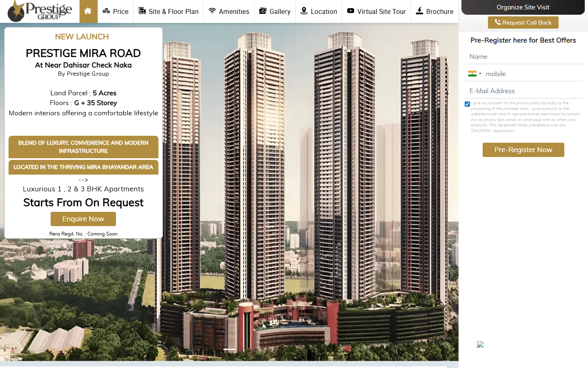Go to the Home icon tab
Image resolution: width=588 pixels, height=368 pixels.
tap(88, 11)
